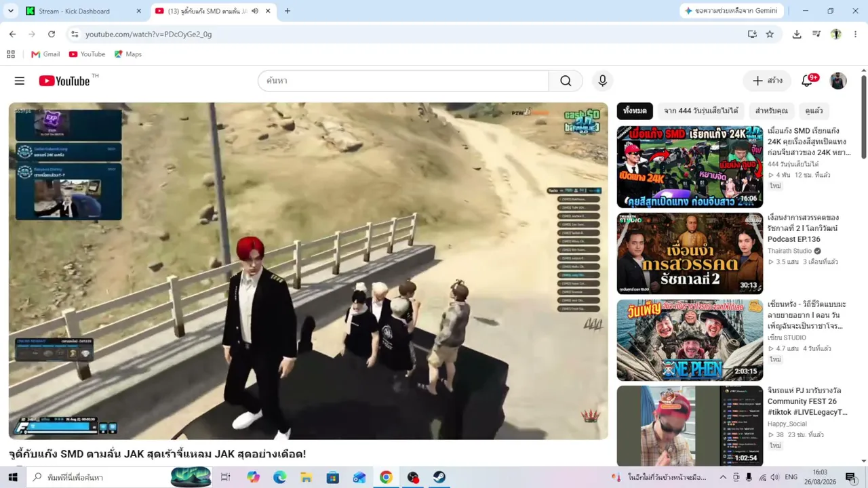Click the YouTube search magnifier button
The height and width of the screenshot is (488, 868).
tap(566, 81)
